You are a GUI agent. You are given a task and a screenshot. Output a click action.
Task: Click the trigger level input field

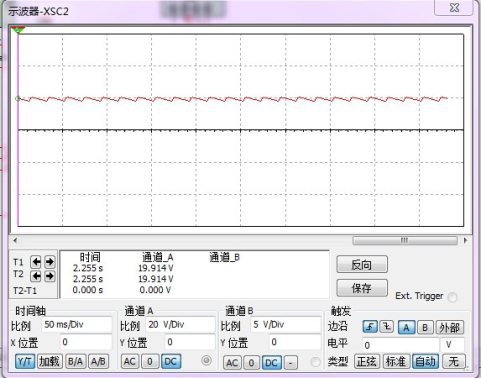pos(400,345)
